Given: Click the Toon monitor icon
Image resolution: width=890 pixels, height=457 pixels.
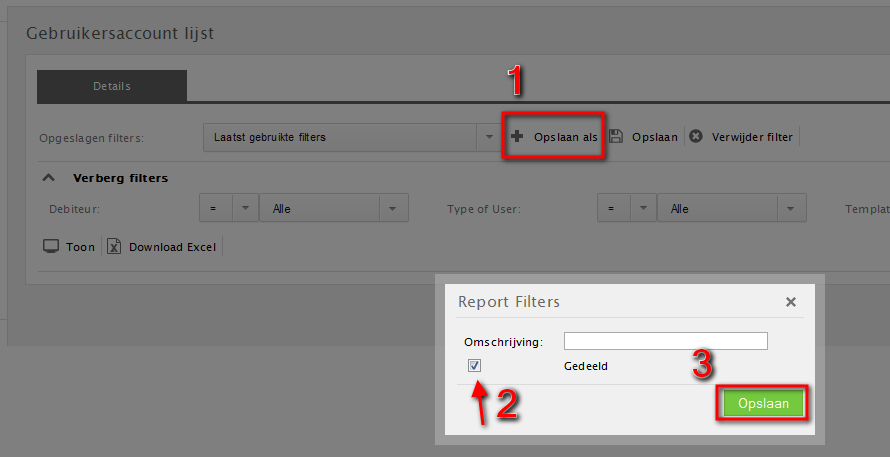Looking at the screenshot, I should point(51,247).
